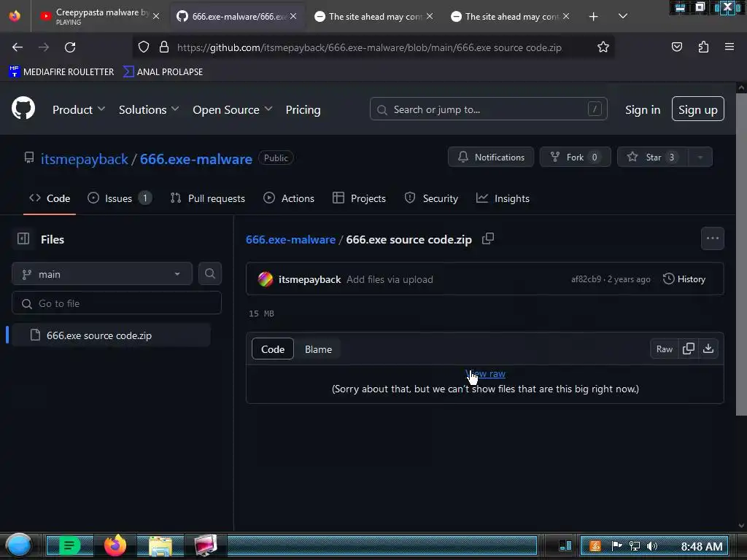Switch to the Issues tab
747x560 pixels.
pos(120,198)
